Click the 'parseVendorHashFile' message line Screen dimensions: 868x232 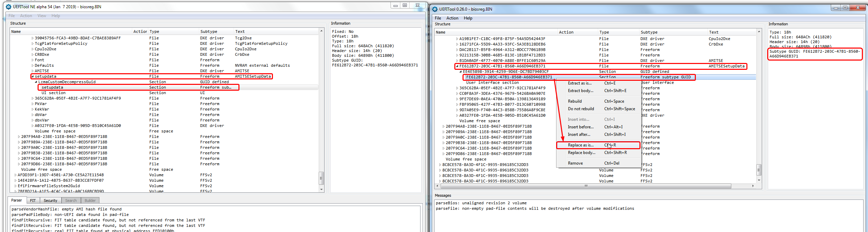[66, 209]
